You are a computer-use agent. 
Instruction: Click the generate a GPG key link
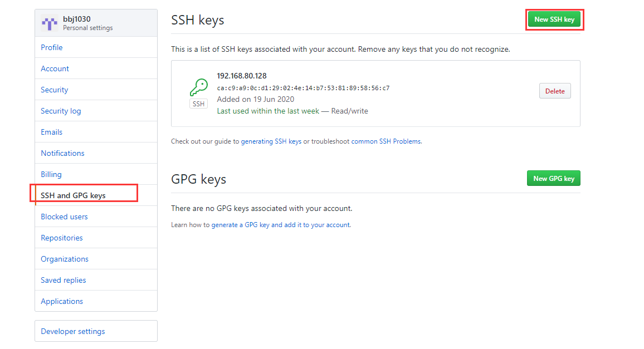point(281,225)
